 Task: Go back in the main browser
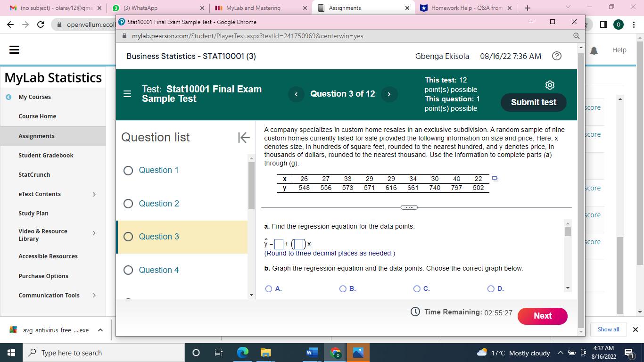tap(10, 25)
